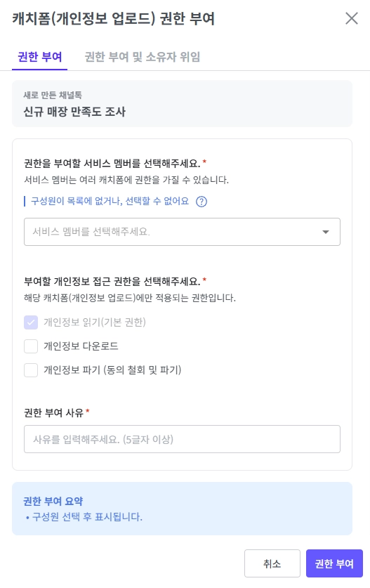Check the 개인정보 파기 (동의 철회 및 파기) box
The width and height of the screenshot is (370, 588).
(x=31, y=370)
